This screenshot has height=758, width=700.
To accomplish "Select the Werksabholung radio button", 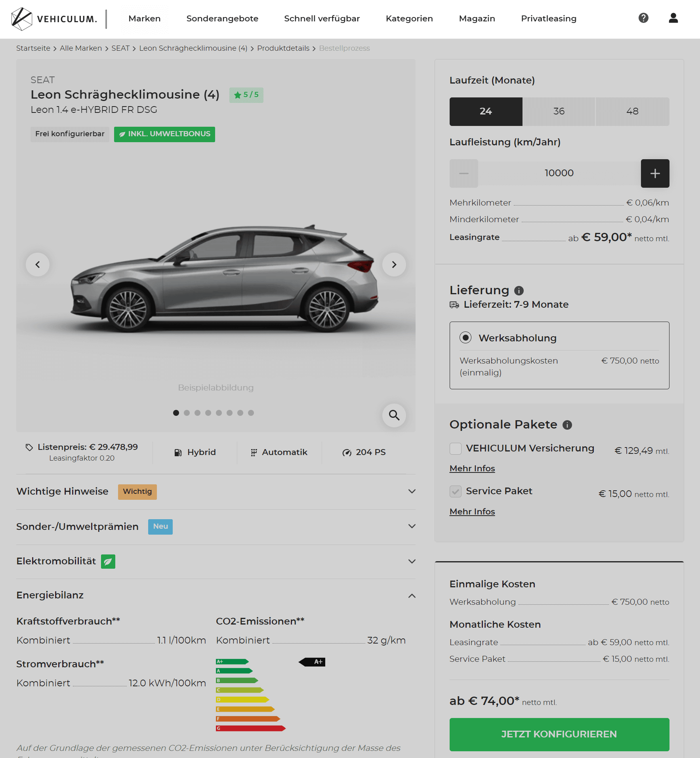I will pyautogui.click(x=465, y=338).
